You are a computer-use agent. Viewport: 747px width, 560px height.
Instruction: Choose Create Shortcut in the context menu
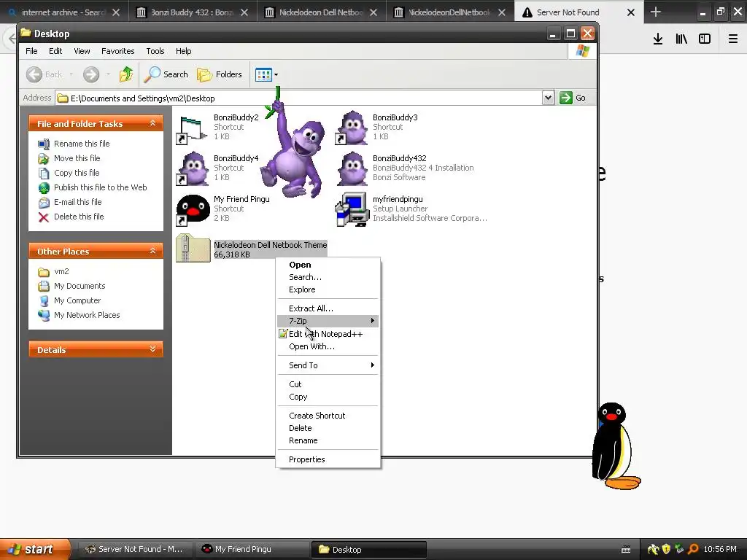[x=328, y=416]
